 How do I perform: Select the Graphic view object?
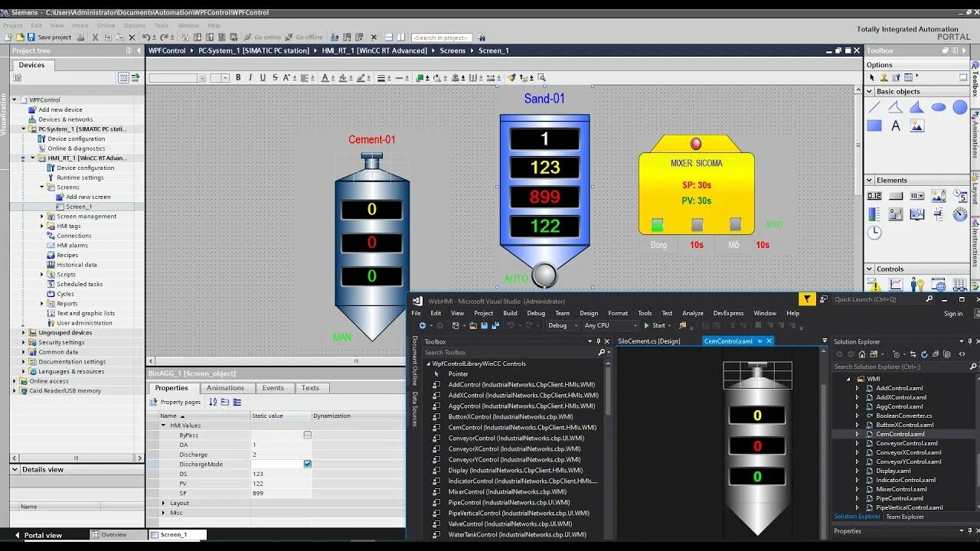pos(916,126)
